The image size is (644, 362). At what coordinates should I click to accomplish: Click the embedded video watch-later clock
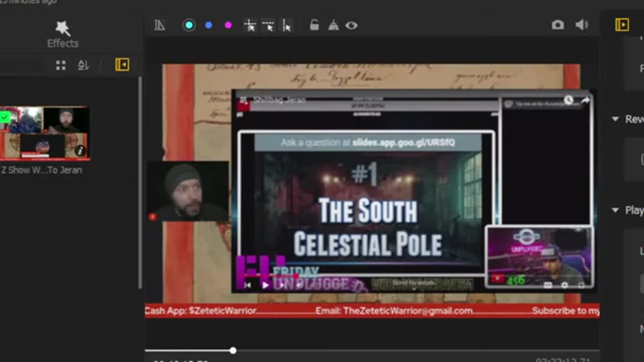(569, 101)
